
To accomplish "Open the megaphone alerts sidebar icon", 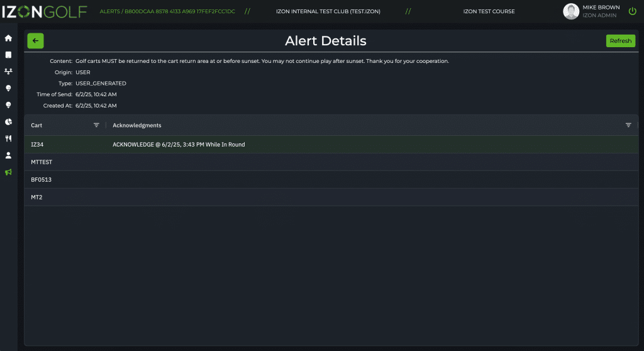I will [x=8, y=172].
